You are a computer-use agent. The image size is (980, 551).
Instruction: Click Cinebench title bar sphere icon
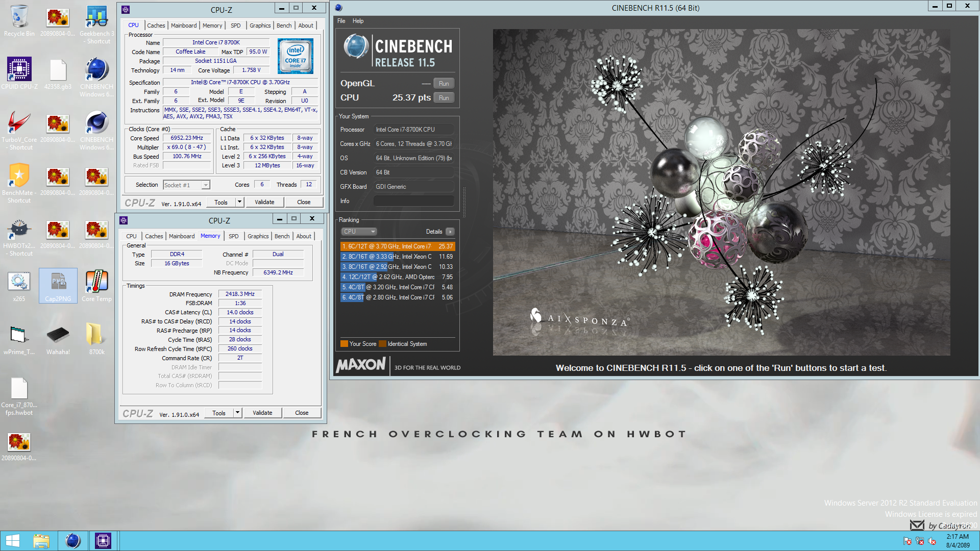point(338,8)
